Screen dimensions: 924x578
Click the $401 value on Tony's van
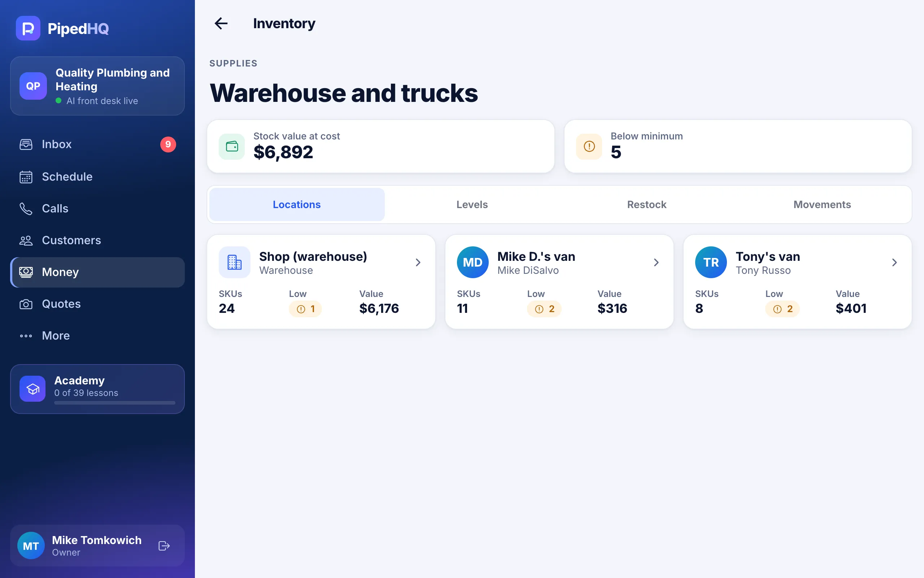coord(851,309)
